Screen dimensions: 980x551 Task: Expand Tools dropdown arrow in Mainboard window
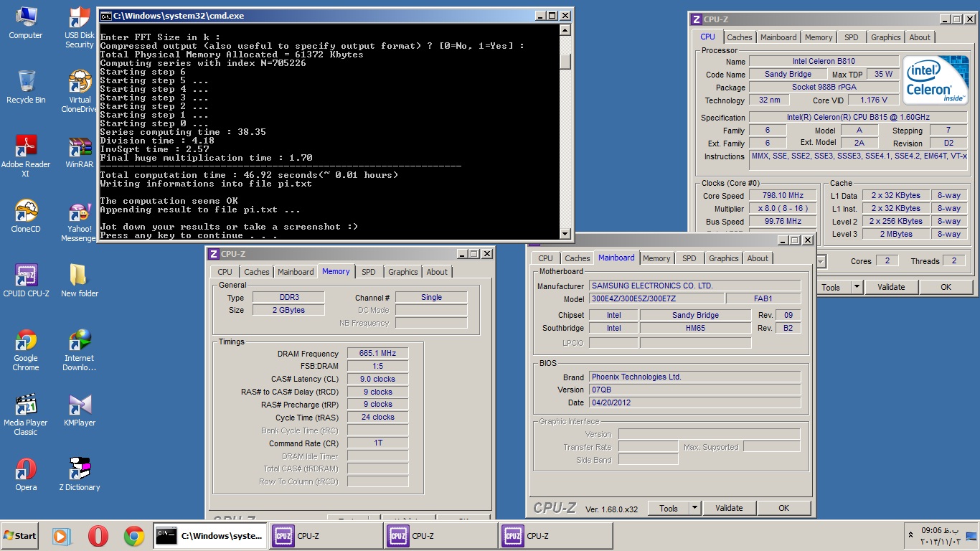[x=694, y=508]
